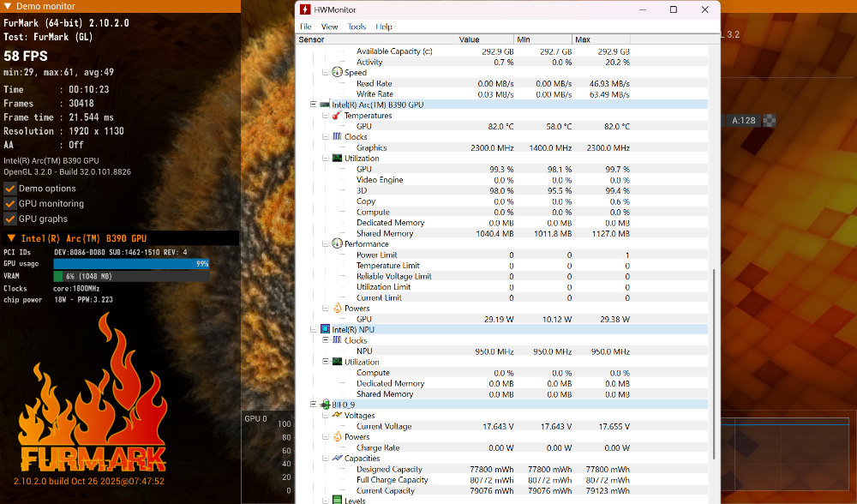Collapse the Capacities node under BIF0_9
Image resolution: width=857 pixels, height=504 pixels.
pyautogui.click(x=325, y=458)
